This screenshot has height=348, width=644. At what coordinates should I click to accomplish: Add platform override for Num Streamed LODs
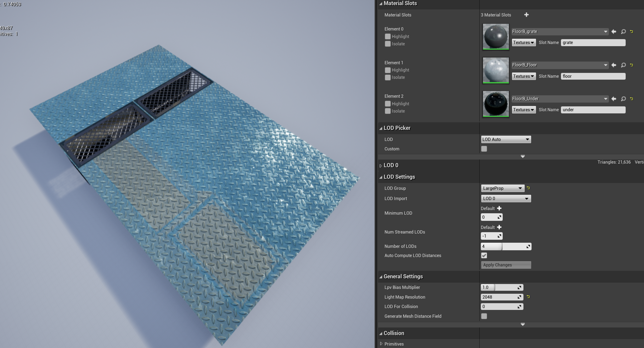coord(499,227)
